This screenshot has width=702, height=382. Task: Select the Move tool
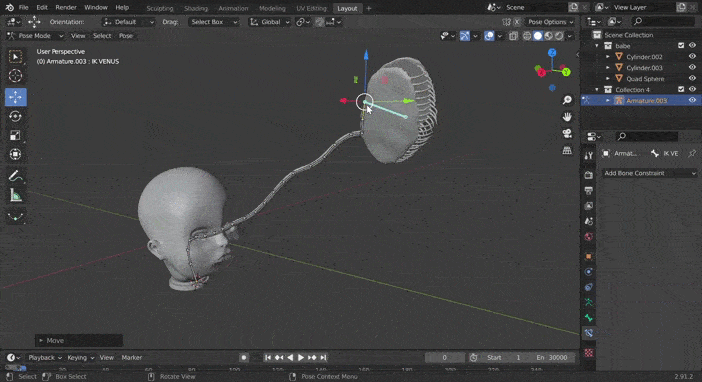pos(16,97)
